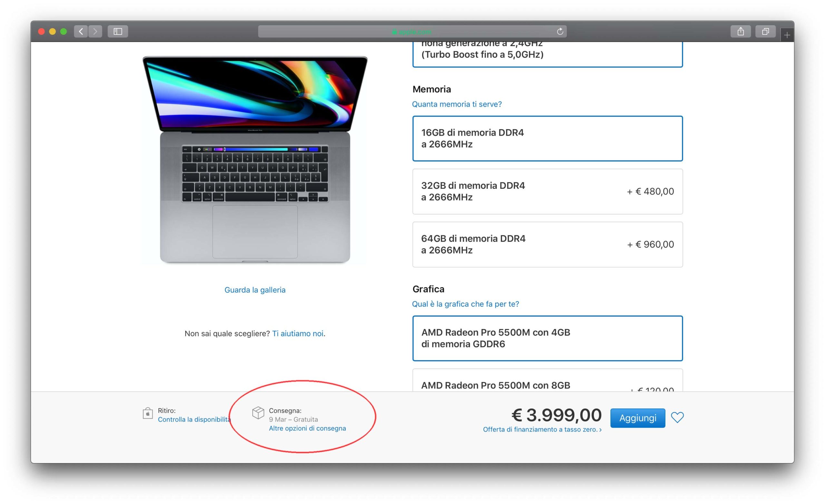The width and height of the screenshot is (825, 504).
Task: Go forward with Safari's forward arrow
Action: tap(95, 32)
